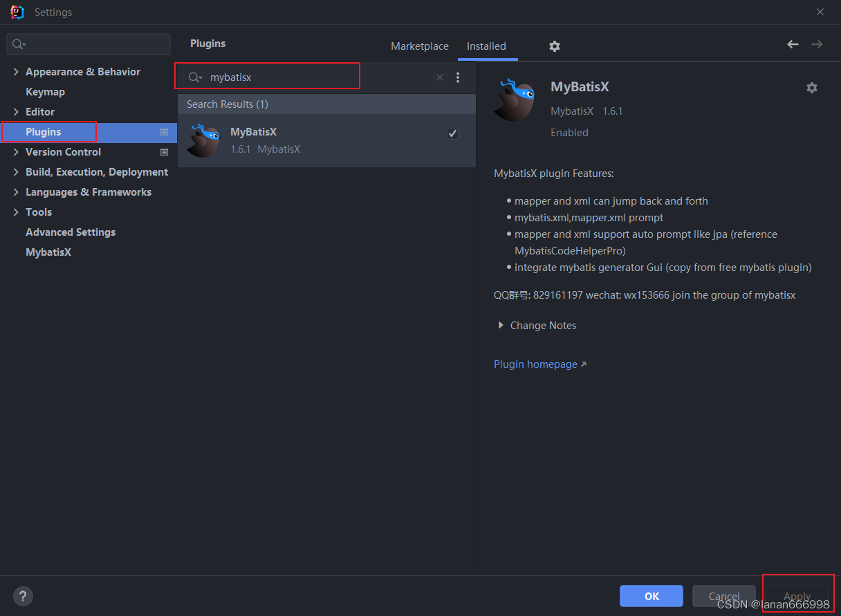The image size is (841, 616).
Task: Select the MyBatisX plugin in results
Action: coord(326,141)
